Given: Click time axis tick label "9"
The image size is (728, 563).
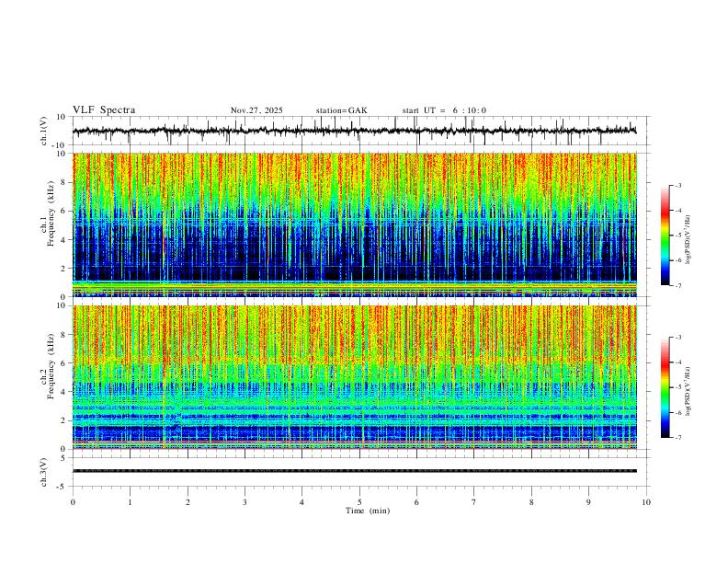Looking at the screenshot, I should (588, 502).
